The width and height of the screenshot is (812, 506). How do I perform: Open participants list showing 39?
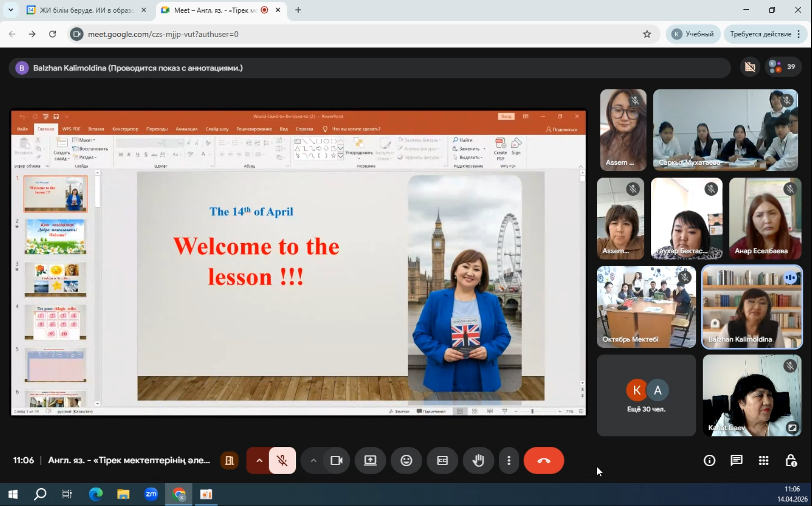[783, 67]
